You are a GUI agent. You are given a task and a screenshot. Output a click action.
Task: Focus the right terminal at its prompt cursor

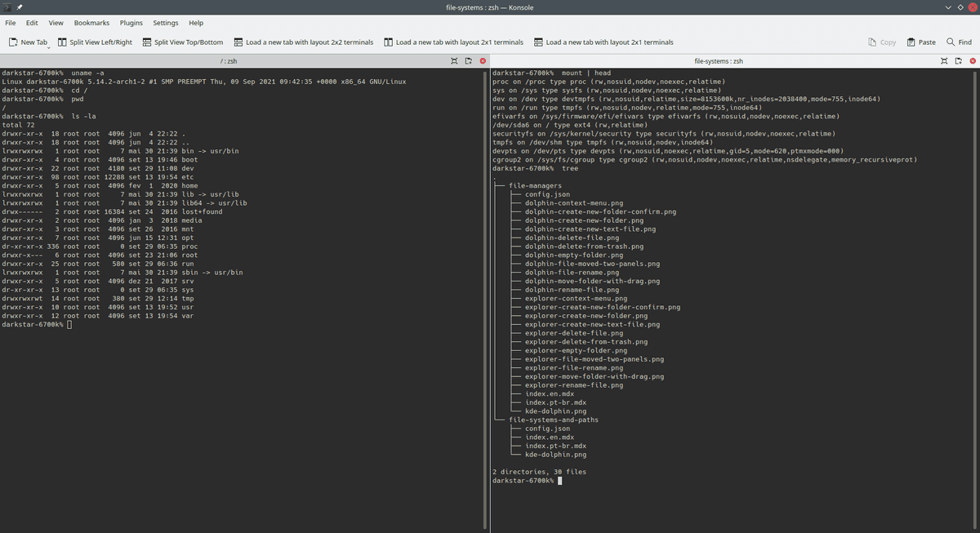(x=559, y=481)
